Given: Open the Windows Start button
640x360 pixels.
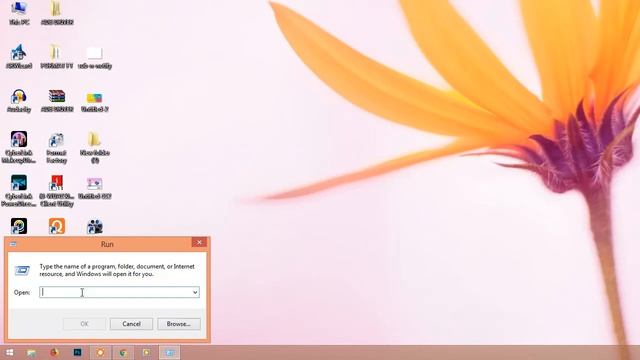Looking at the screenshot, I should pyautogui.click(x=9, y=352).
